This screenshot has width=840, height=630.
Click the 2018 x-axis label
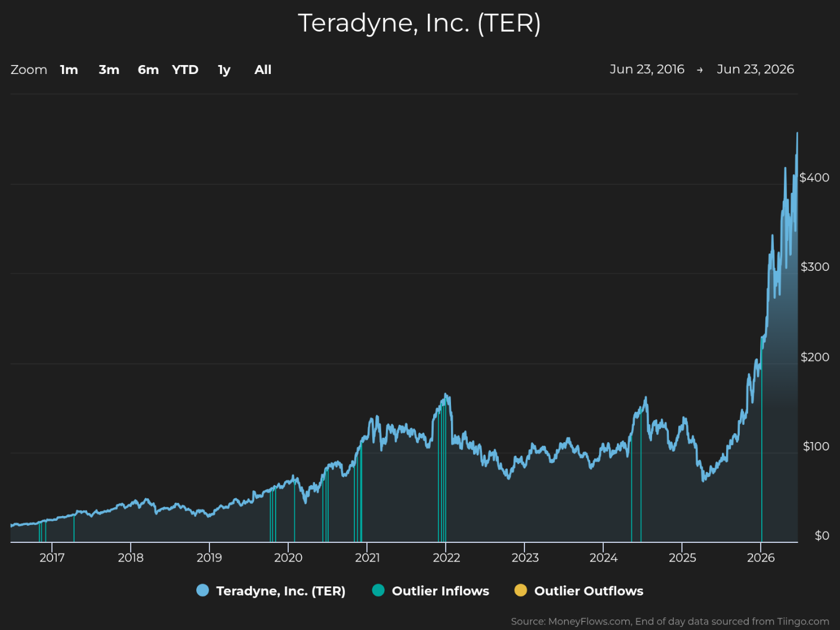point(131,558)
